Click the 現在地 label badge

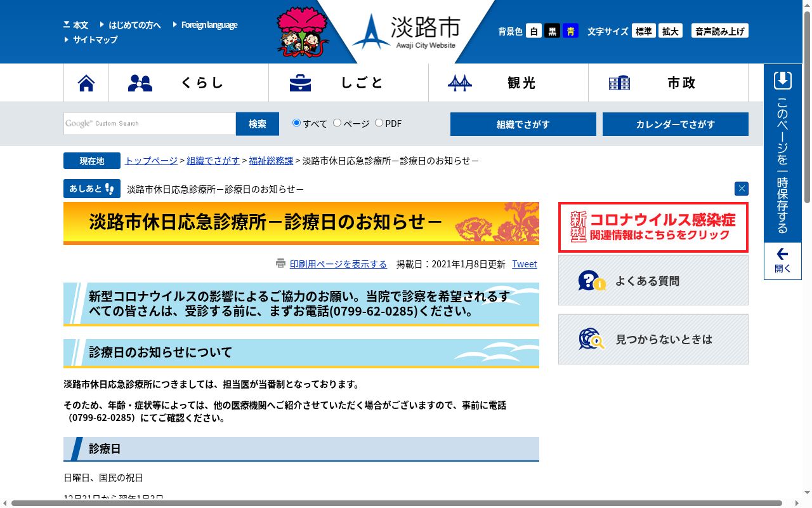92,161
